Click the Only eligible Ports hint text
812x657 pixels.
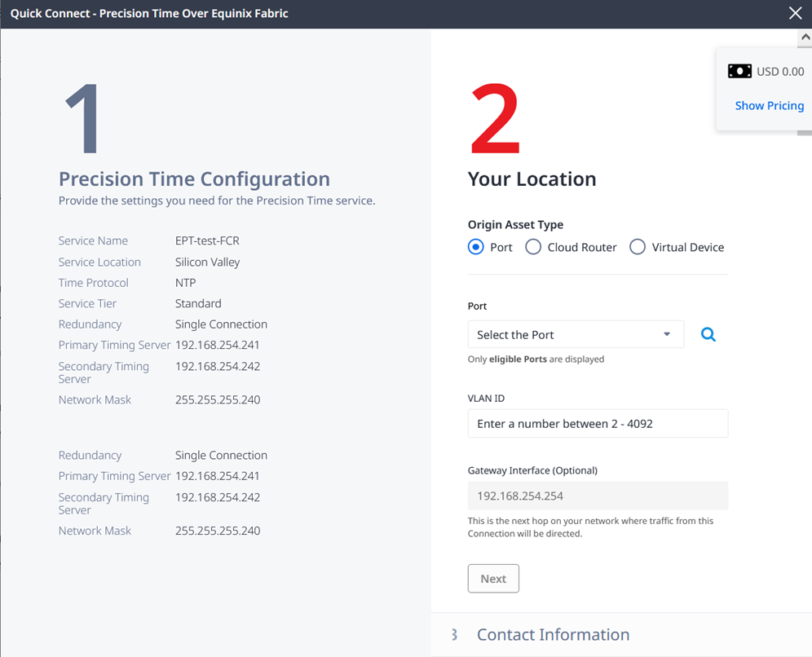point(536,359)
